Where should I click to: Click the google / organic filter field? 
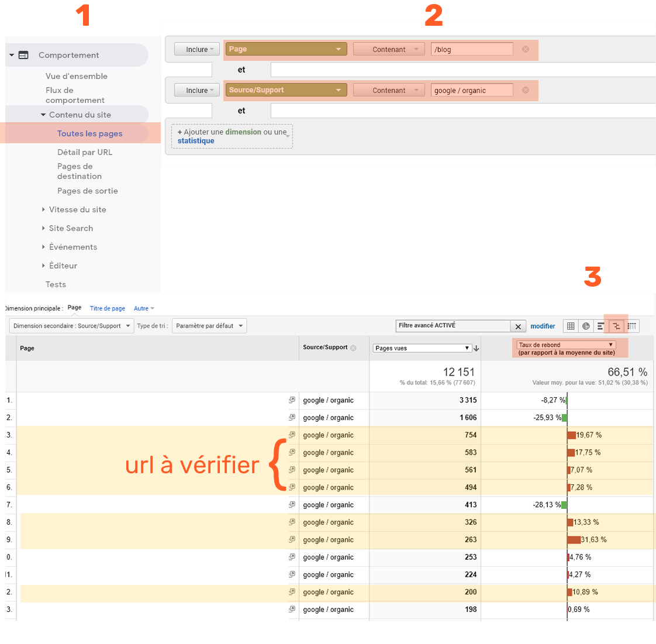point(472,91)
